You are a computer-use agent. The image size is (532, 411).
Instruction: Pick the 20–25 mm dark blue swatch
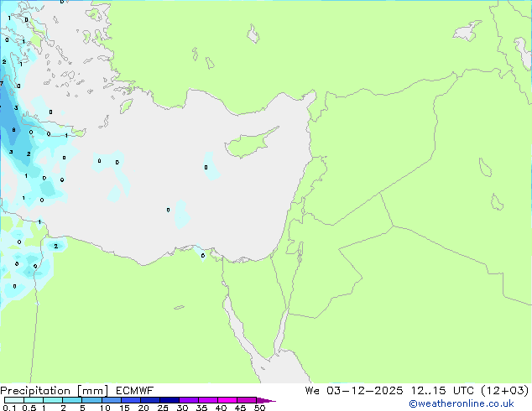tap(149, 400)
